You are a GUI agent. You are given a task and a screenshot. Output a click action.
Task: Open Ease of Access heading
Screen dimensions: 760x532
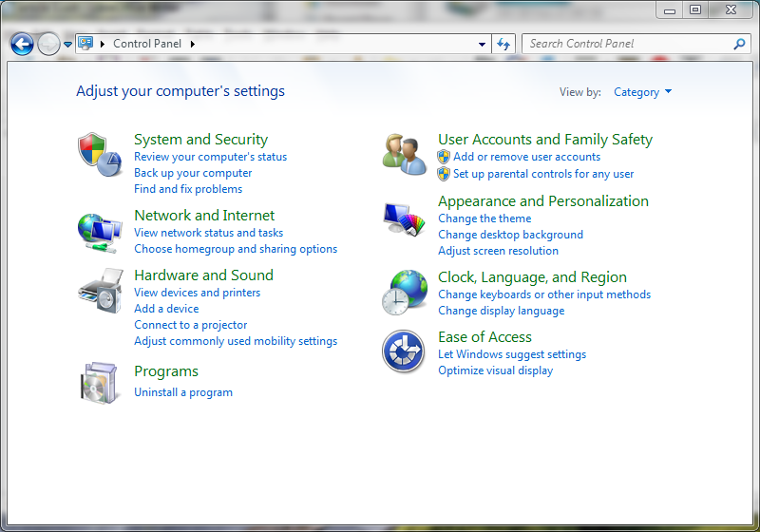484,336
